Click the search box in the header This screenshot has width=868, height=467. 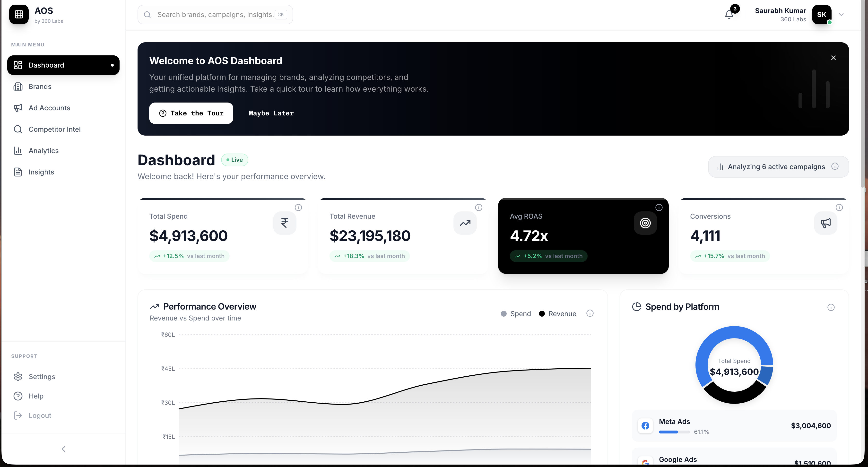[215, 15]
